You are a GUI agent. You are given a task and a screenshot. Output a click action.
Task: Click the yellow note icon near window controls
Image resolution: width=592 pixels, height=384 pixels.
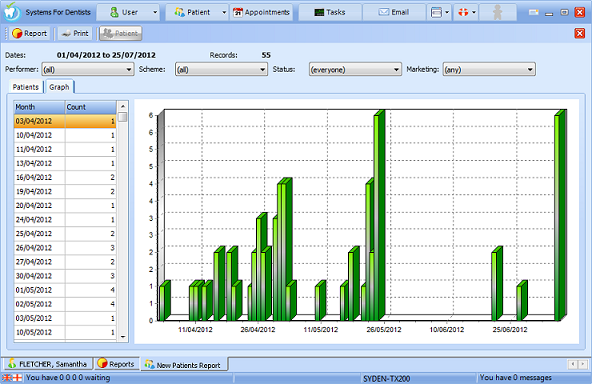click(533, 12)
